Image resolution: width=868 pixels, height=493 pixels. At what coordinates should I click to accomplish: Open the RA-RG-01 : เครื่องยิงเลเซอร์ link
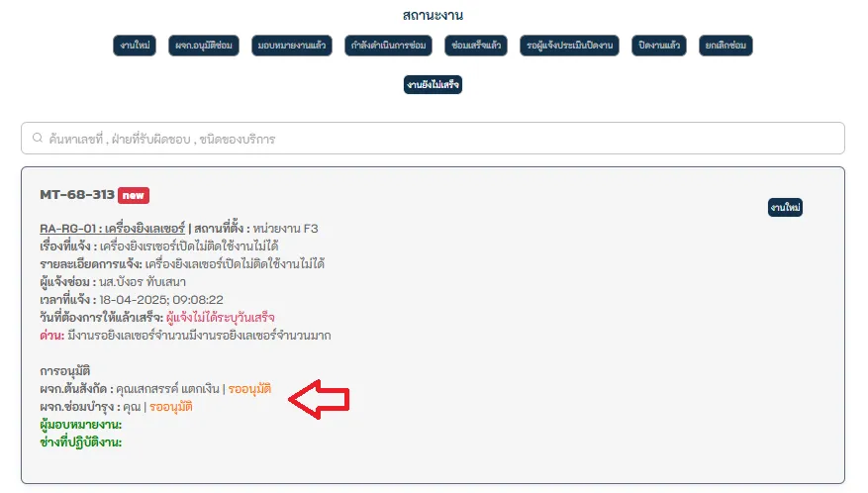(113, 229)
